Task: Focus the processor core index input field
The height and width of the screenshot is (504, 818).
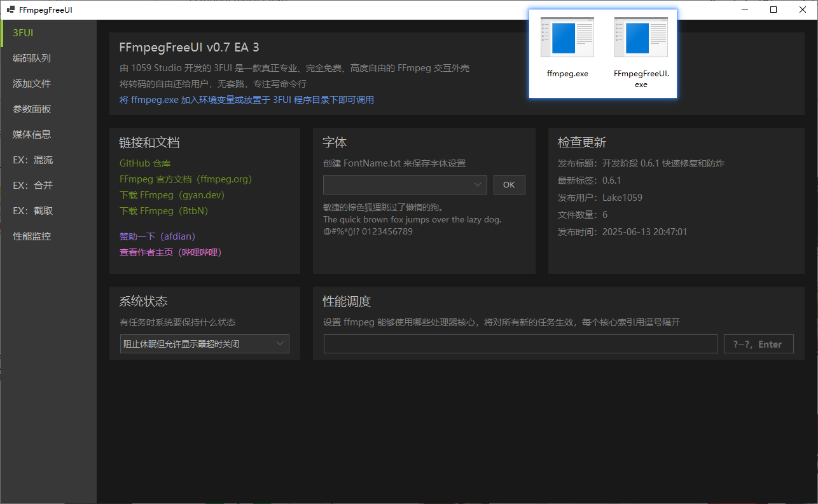Action: (520, 344)
